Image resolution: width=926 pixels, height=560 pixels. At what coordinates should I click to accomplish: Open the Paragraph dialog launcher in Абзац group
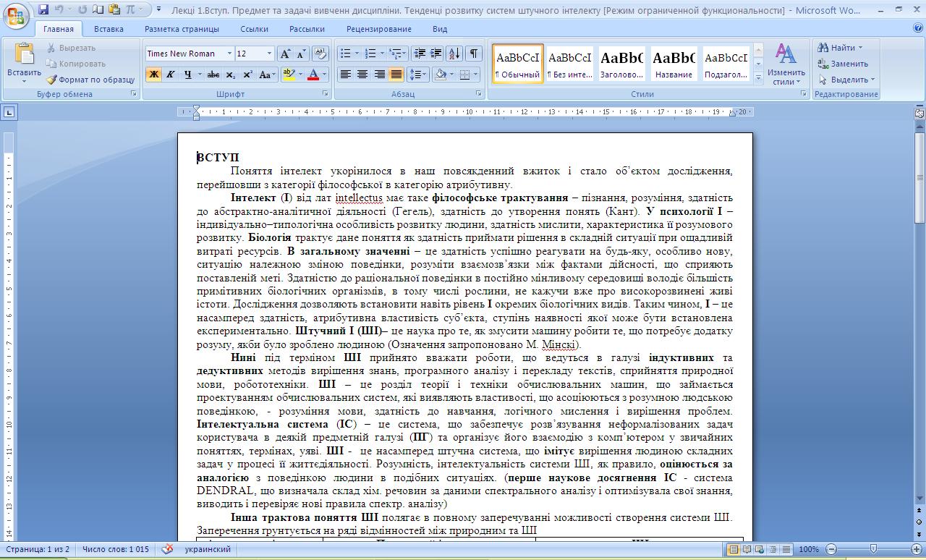[479, 94]
